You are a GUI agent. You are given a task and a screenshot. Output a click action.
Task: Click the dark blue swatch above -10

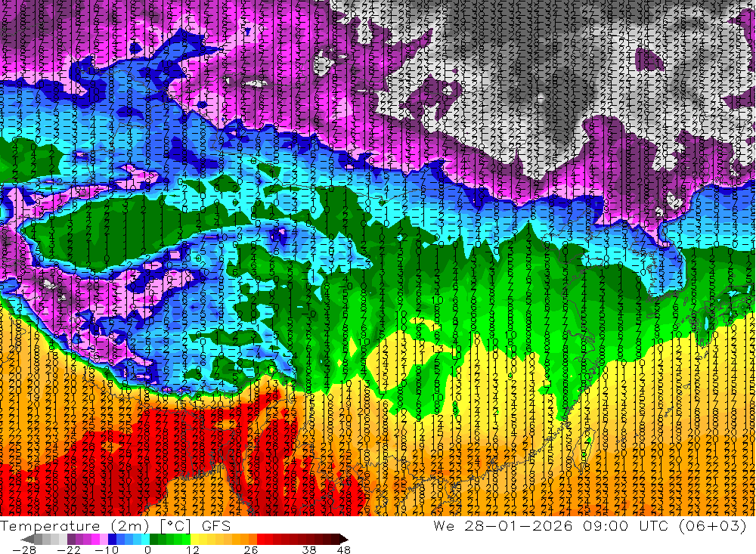[x=113, y=539]
